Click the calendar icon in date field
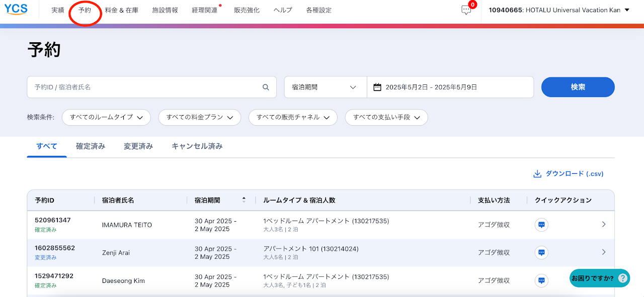 tap(377, 87)
